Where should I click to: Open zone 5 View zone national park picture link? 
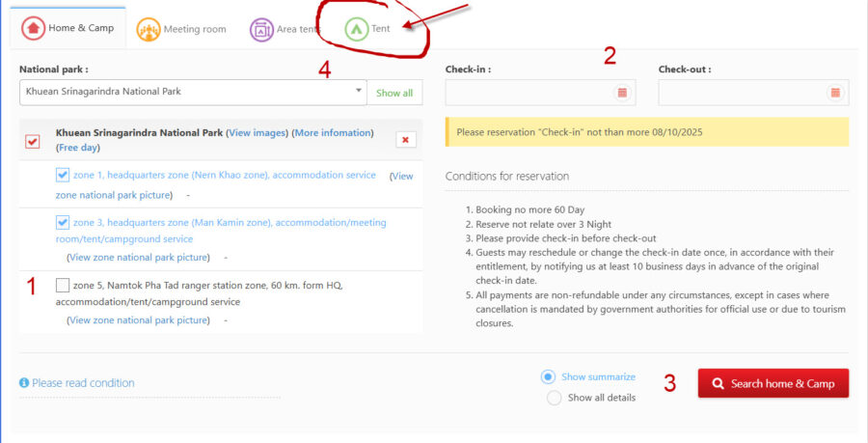(x=138, y=320)
